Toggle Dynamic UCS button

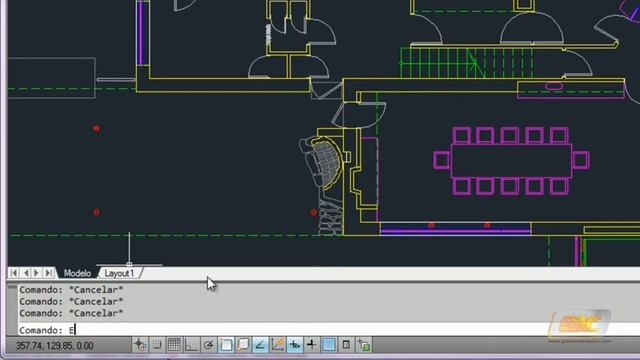click(277, 345)
